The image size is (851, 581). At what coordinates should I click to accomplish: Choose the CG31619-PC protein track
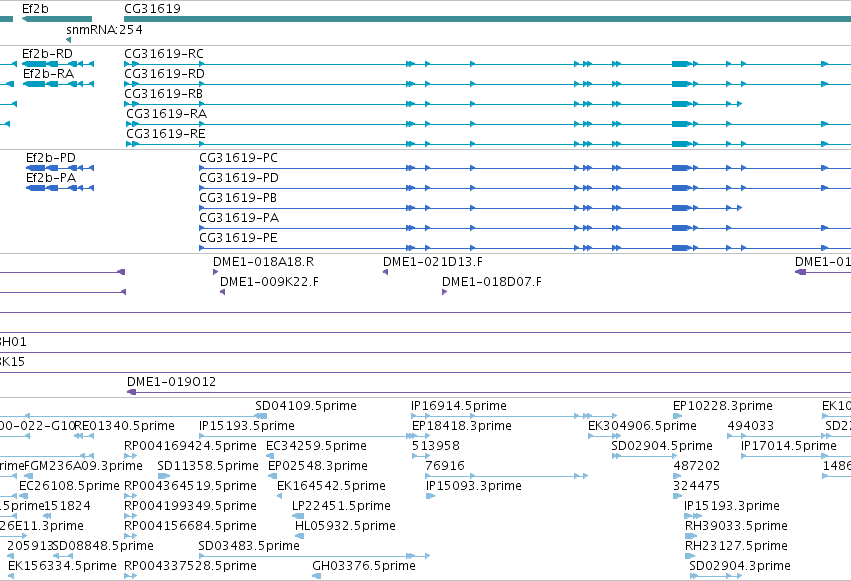[x=238, y=158]
